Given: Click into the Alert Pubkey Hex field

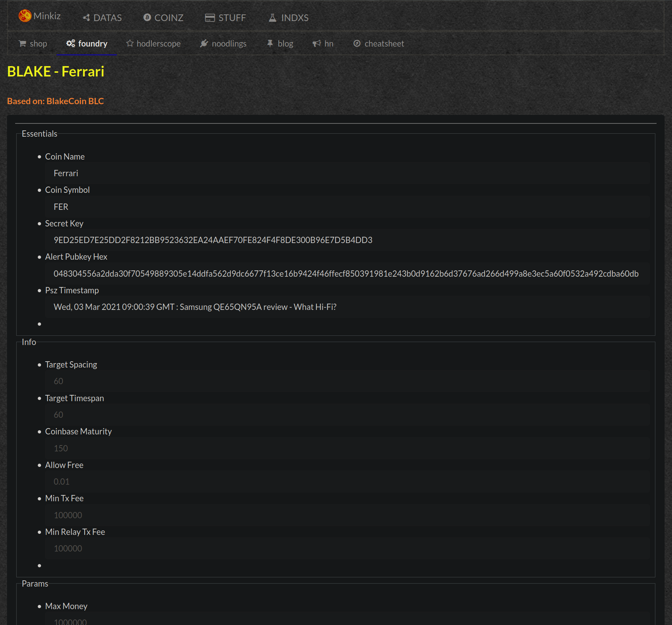Looking at the screenshot, I should [x=347, y=274].
